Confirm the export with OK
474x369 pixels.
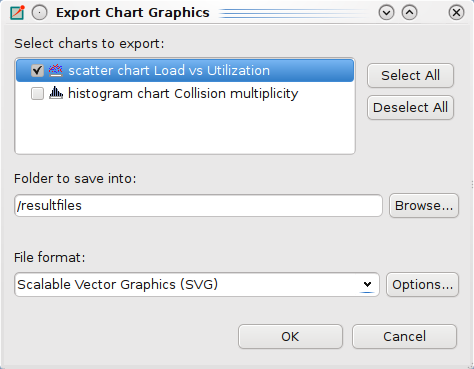(x=290, y=337)
